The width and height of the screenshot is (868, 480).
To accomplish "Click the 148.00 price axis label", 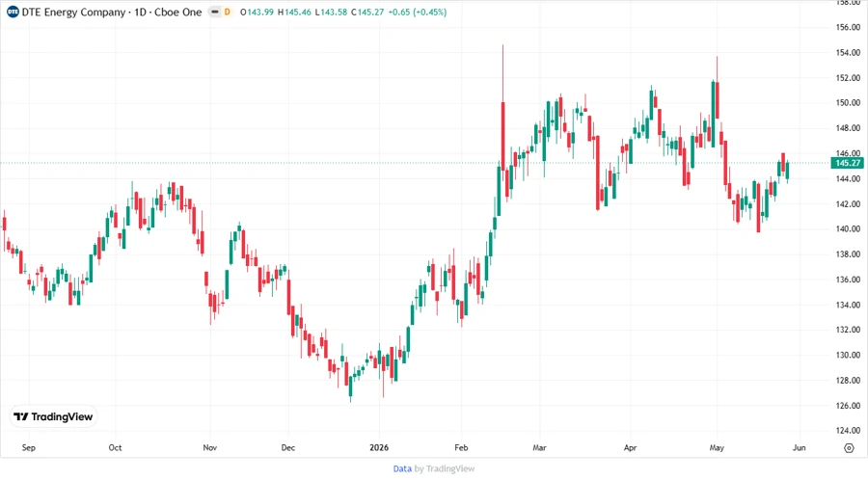I will [848, 128].
